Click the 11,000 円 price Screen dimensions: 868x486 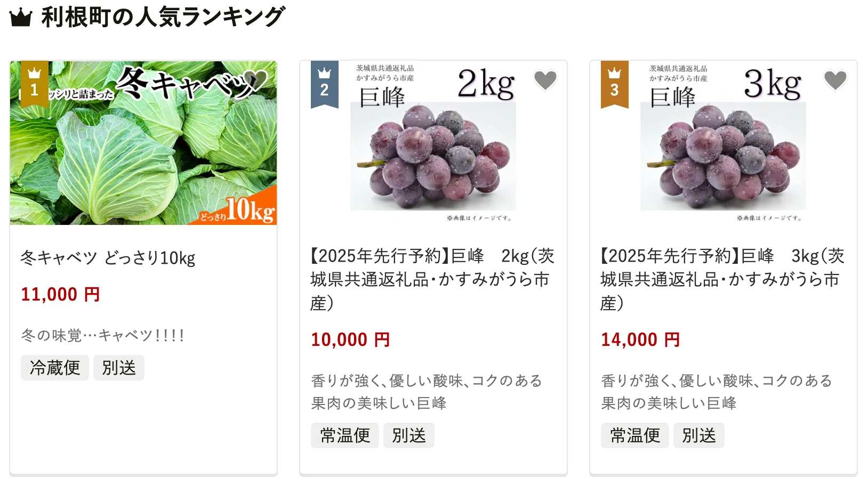coord(60,294)
